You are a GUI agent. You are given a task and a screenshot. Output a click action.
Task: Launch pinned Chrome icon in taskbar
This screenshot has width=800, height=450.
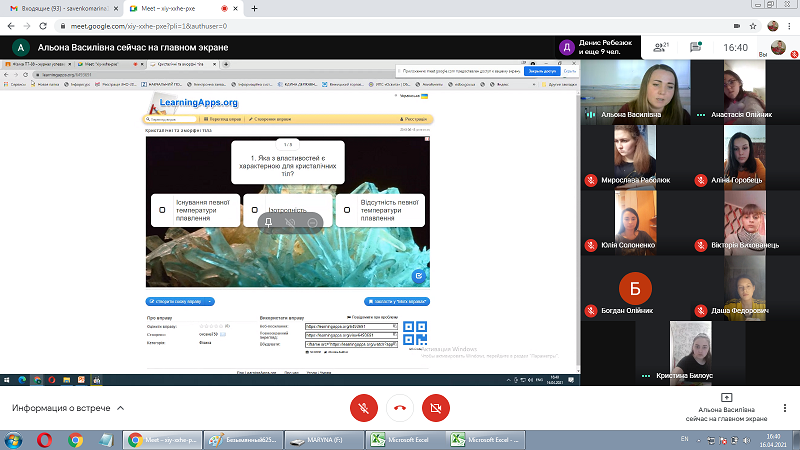(76, 440)
